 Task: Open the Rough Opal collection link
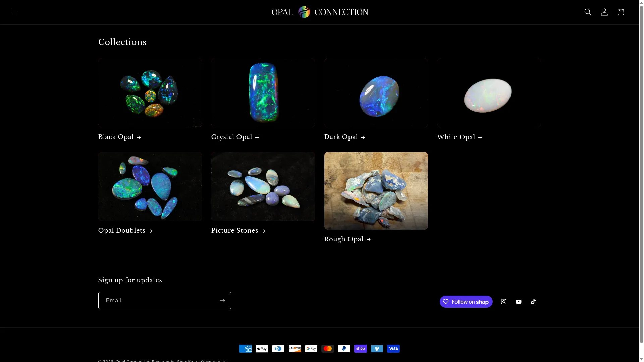[347, 239]
